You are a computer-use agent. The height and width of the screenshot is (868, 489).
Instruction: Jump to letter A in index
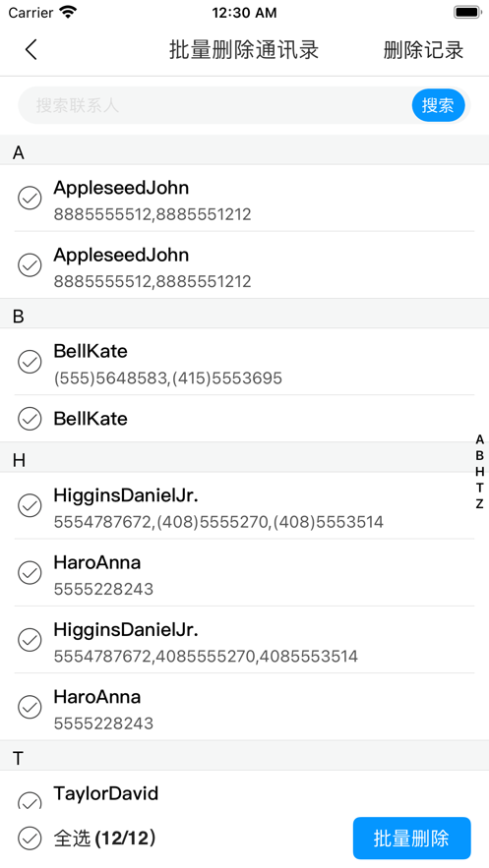pos(479,439)
